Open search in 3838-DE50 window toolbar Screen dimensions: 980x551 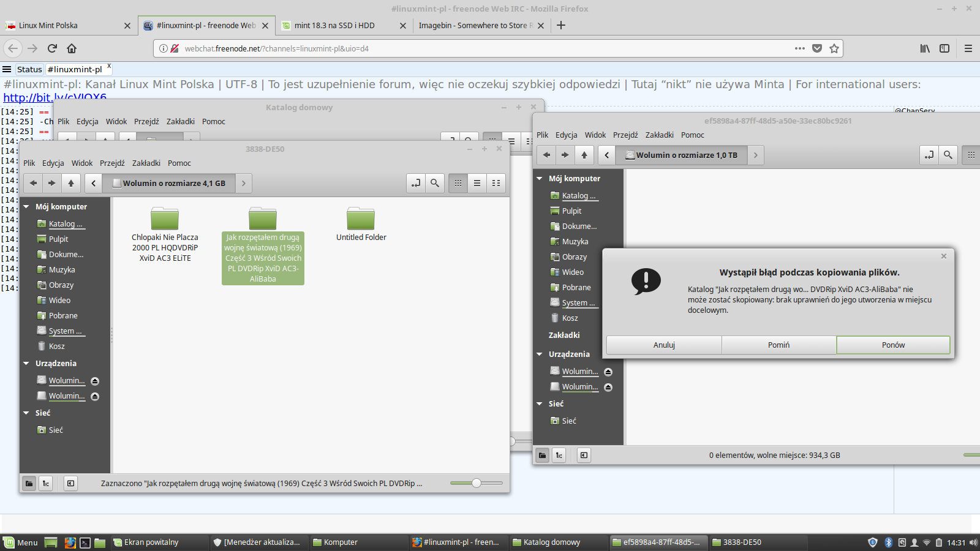(x=435, y=183)
